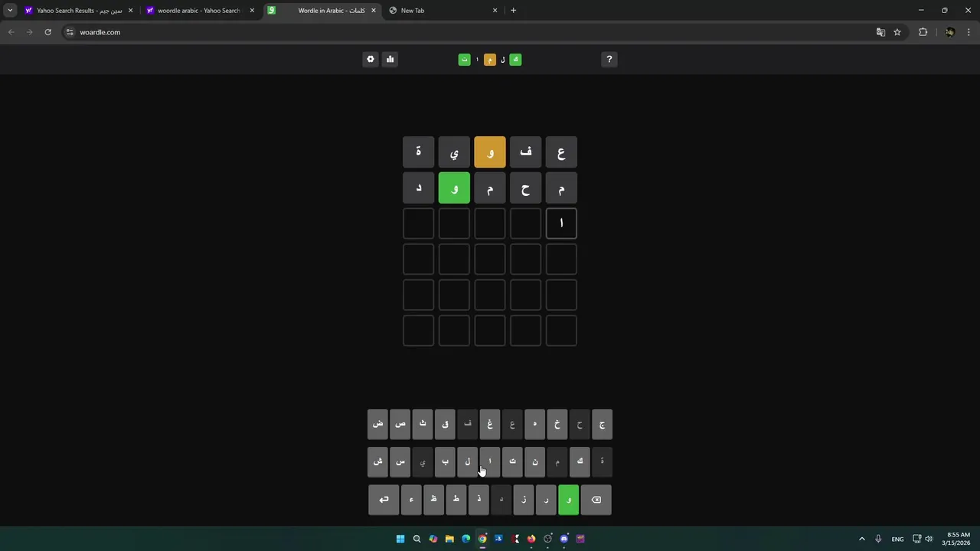
Task: Tap the ج key
Action: point(602,424)
